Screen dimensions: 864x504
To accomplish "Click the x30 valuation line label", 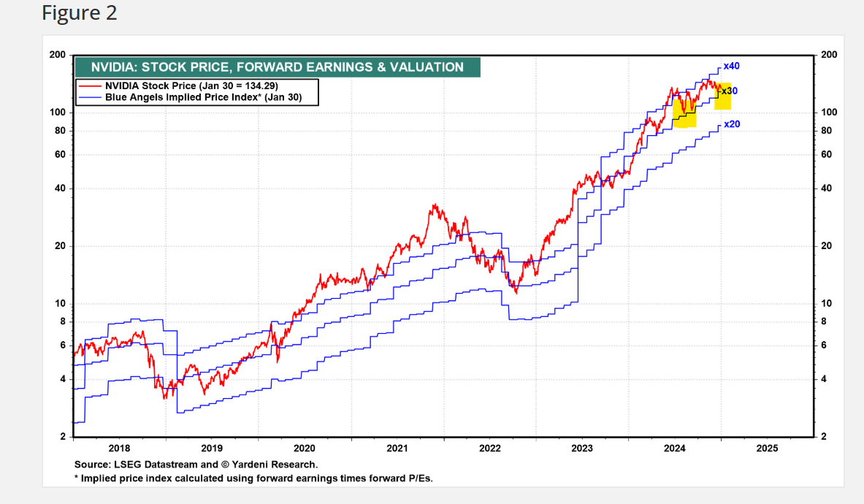I will coord(730,91).
